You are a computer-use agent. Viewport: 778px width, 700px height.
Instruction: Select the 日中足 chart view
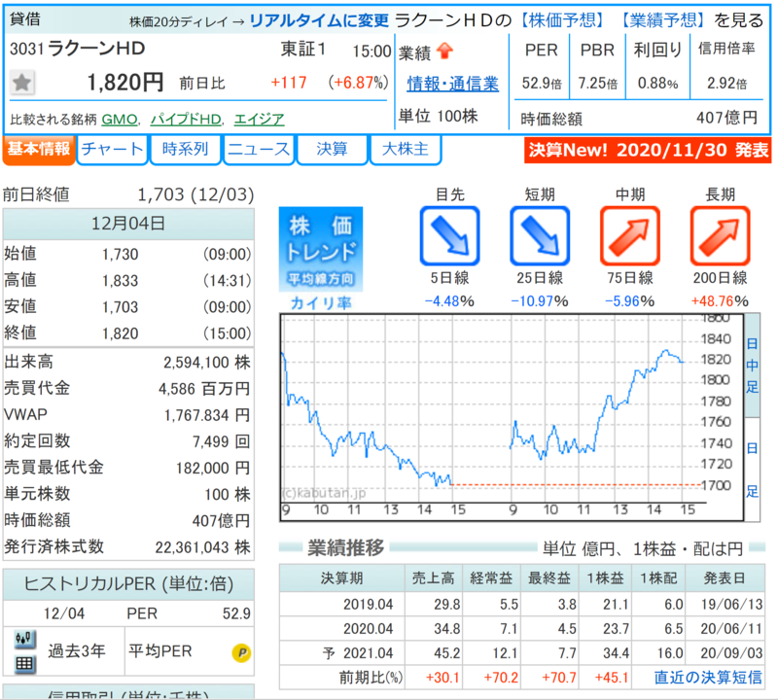coord(752,366)
